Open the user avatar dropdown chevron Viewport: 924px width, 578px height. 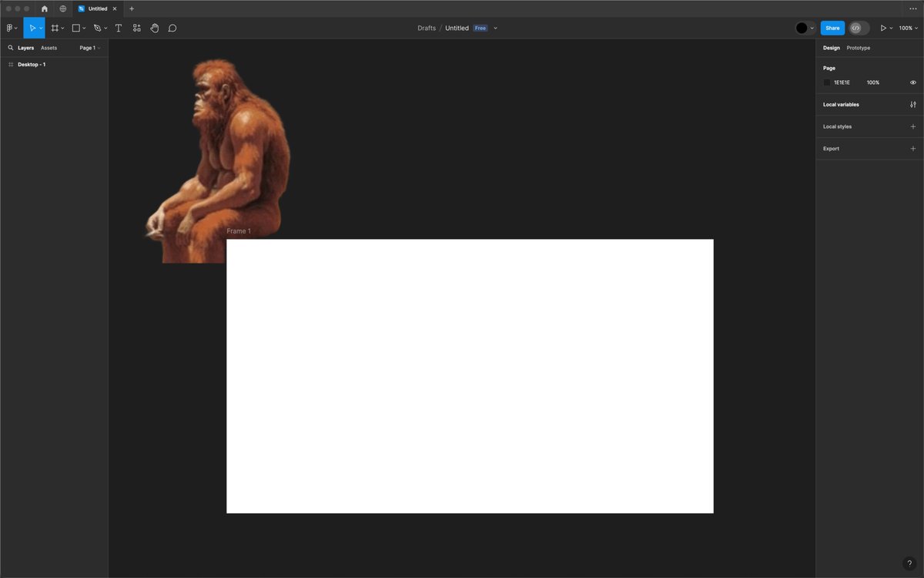point(812,29)
